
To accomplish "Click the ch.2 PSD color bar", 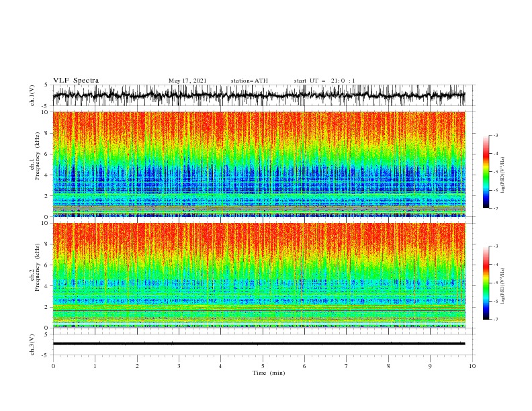I will [486, 283].
